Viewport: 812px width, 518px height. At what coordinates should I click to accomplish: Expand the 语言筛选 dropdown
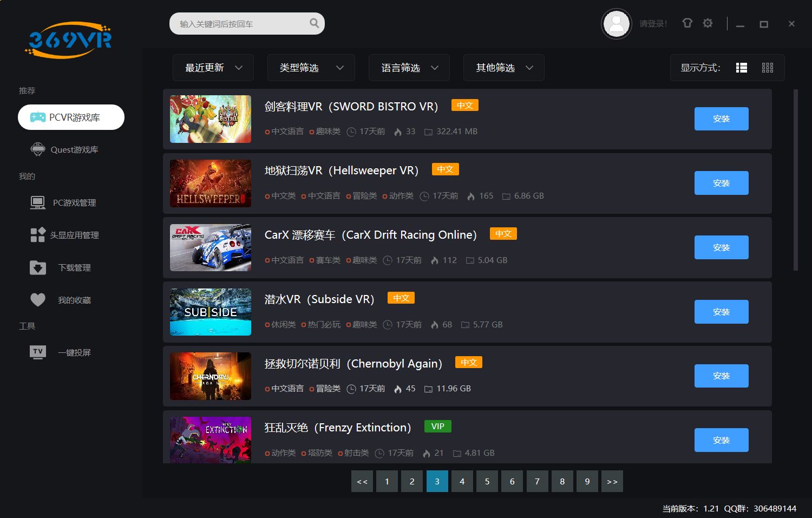[x=409, y=68]
